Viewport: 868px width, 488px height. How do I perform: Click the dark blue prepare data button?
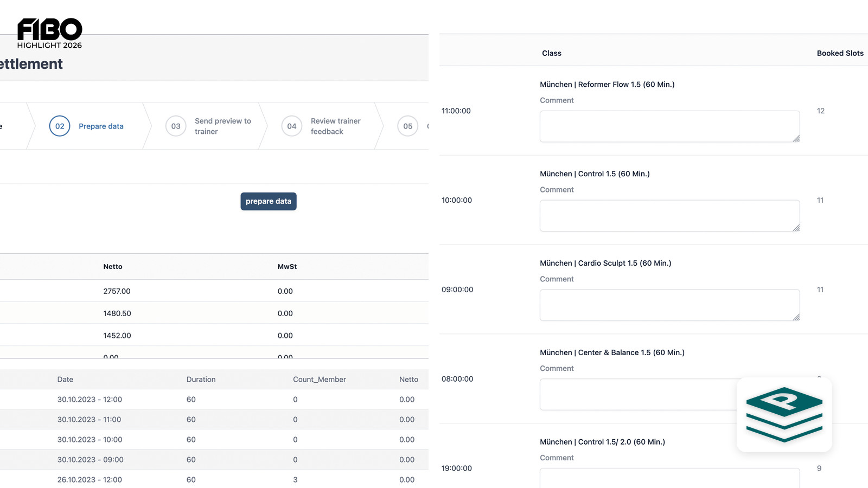269,201
